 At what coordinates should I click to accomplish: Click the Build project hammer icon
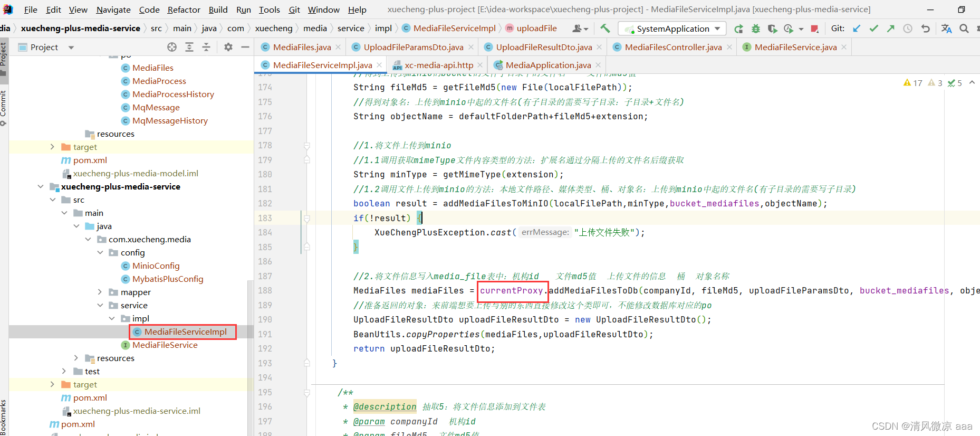pos(605,29)
